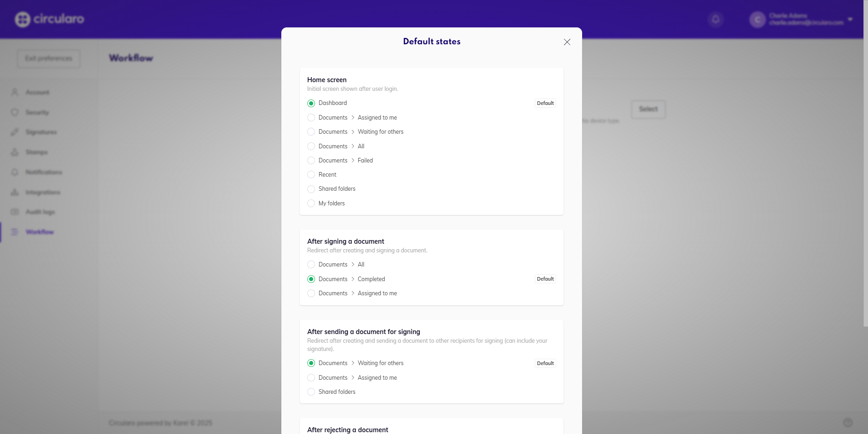Choose Documents All after signing a document

(311, 265)
